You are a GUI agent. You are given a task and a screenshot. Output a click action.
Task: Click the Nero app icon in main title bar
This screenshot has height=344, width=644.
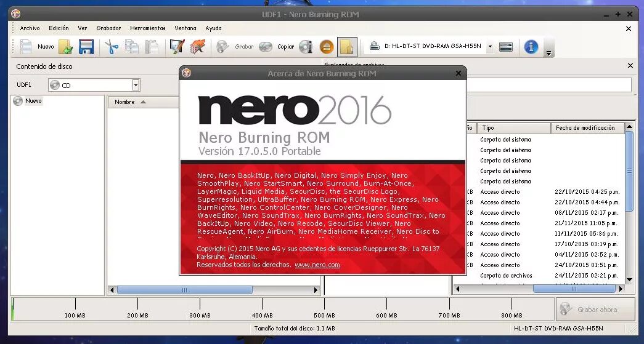(x=15, y=14)
